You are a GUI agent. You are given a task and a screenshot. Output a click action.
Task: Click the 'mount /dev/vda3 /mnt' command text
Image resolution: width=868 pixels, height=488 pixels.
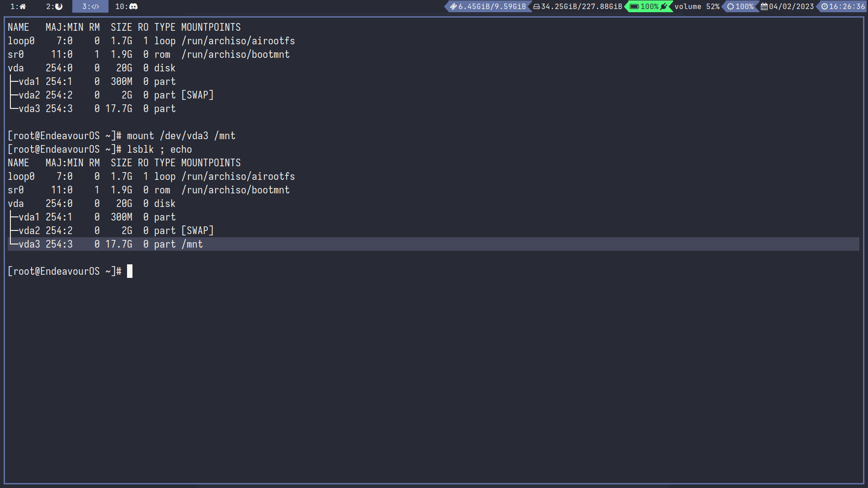point(181,136)
